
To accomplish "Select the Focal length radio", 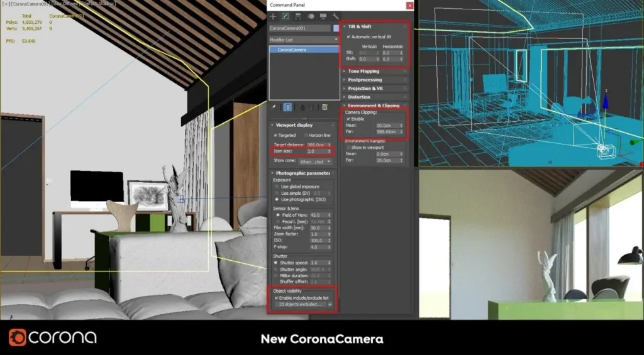I will pos(278,222).
